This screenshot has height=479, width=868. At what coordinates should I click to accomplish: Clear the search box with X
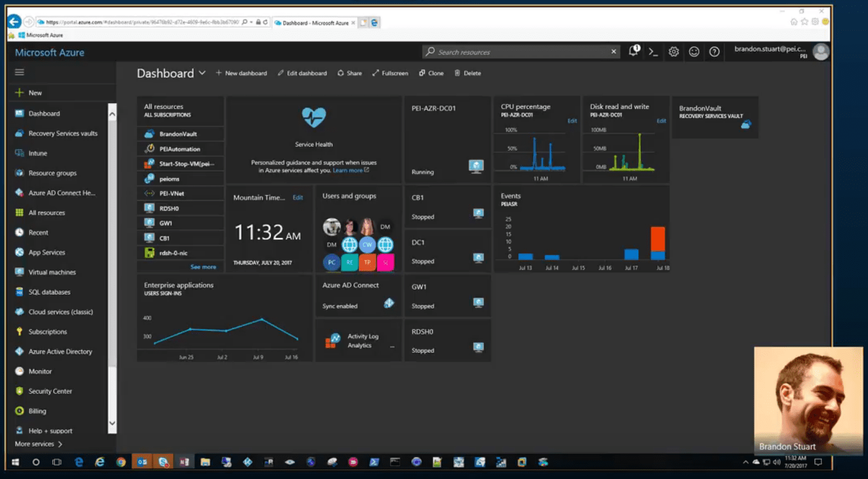coord(614,51)
